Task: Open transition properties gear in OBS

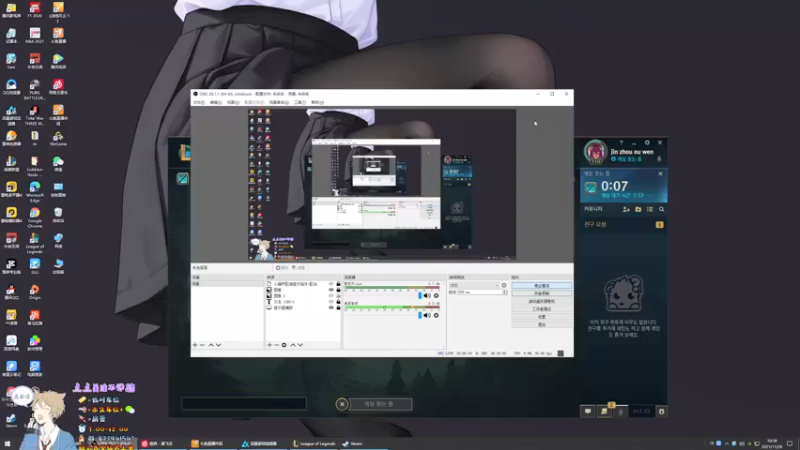Action: pos(504,285)
